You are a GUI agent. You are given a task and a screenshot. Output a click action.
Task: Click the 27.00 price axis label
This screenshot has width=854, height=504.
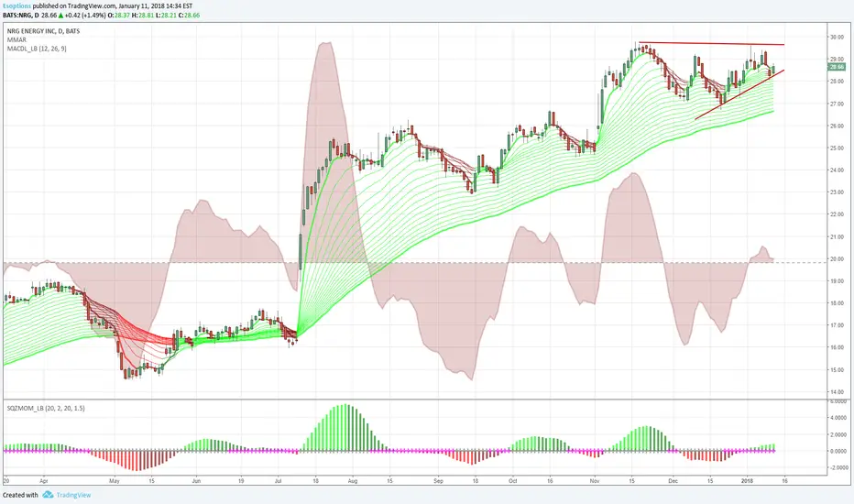[836, 104]
